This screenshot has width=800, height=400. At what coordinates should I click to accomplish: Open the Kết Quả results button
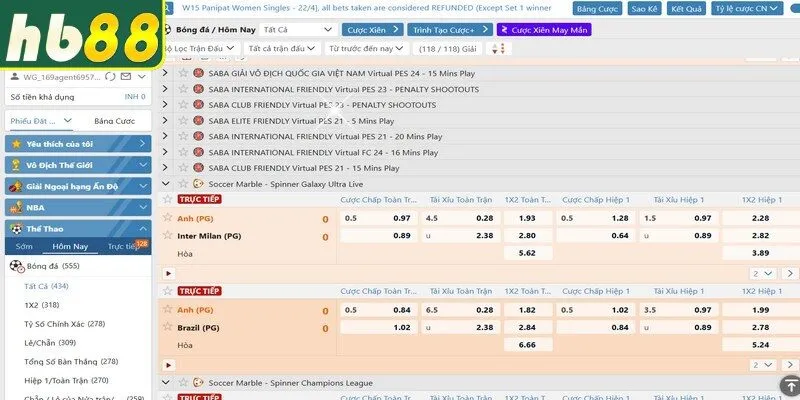tap(686, 9)
